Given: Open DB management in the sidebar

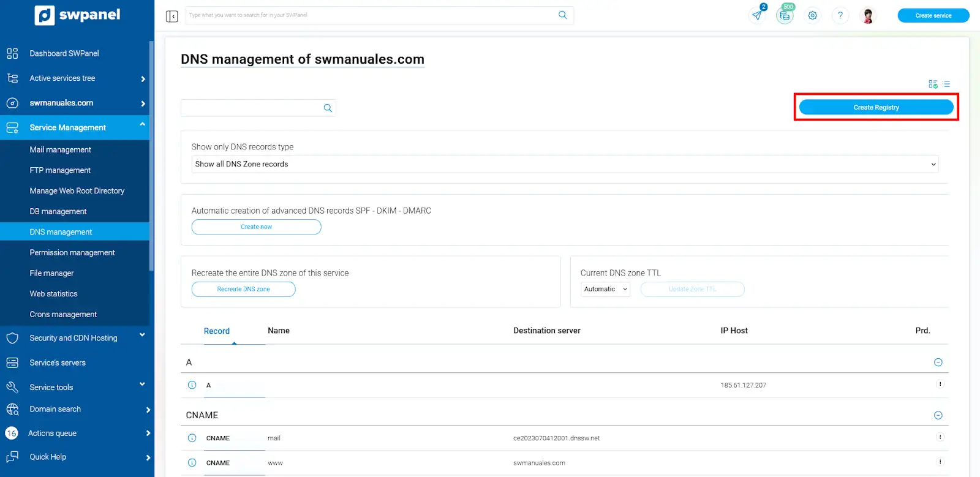Looking at the screenshot, I should [x=58, y=211].
